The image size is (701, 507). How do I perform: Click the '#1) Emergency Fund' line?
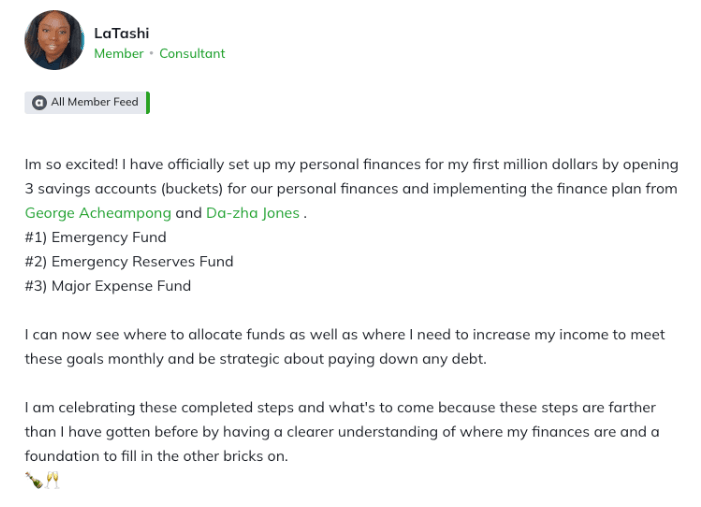[95, 237]
